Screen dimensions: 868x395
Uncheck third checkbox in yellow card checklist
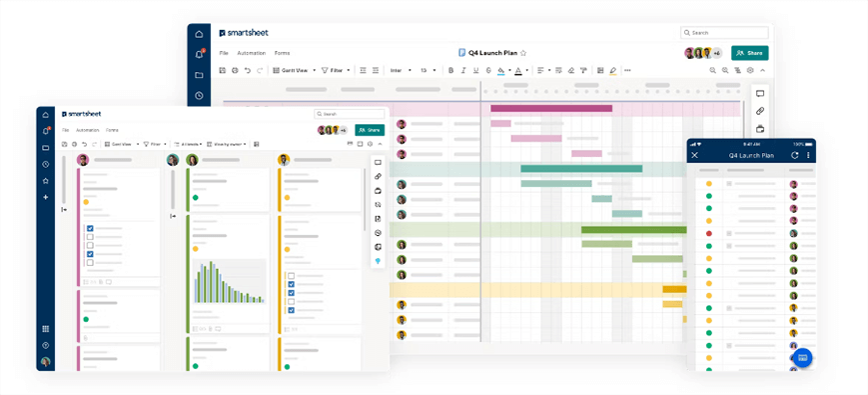point(292,293)
